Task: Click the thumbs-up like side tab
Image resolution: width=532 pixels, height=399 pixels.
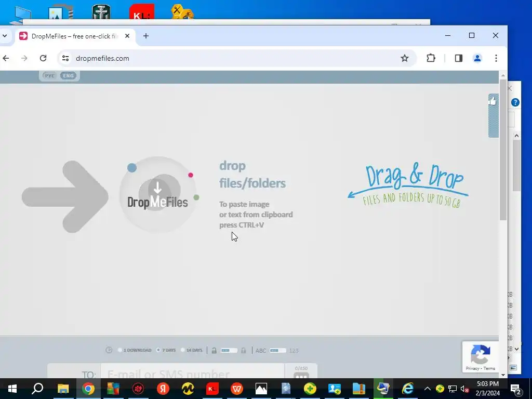Action: coord(493,115)
